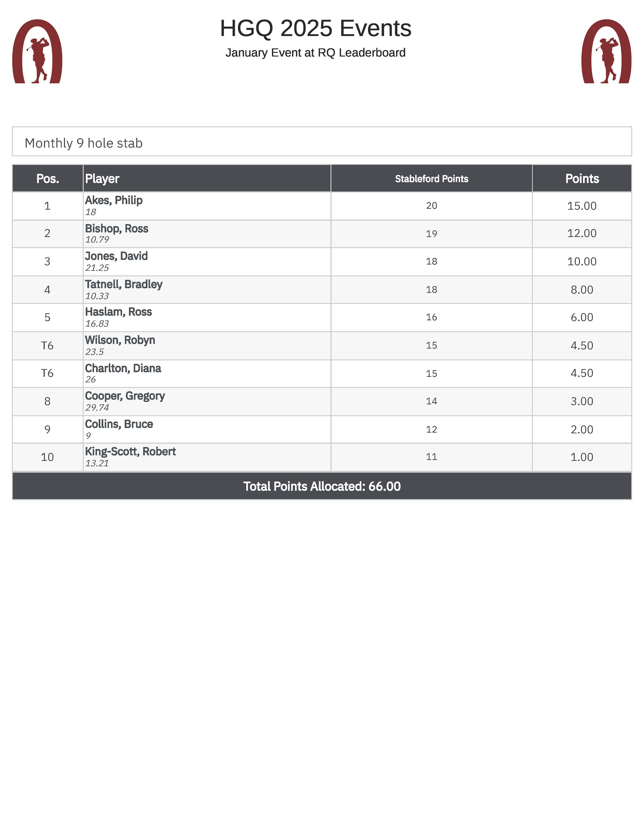Click the Points column header
The height and width of the screenshot is (829, 644).
tap(582, 178)
